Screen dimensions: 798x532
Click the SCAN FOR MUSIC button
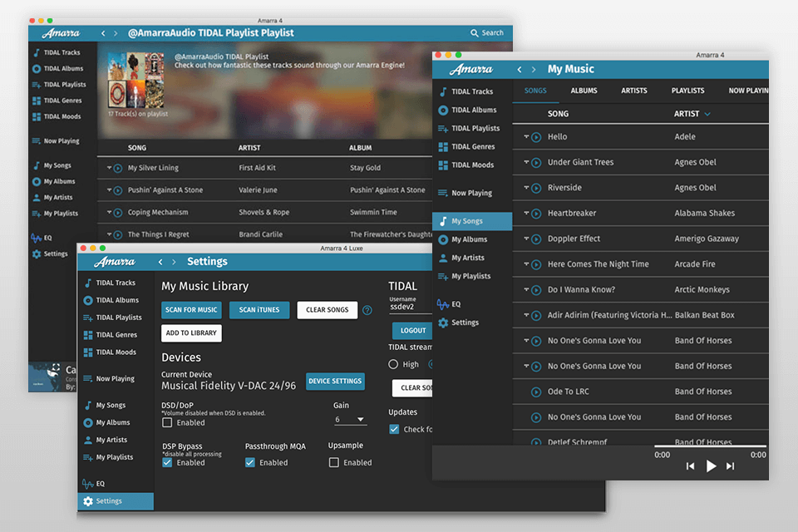click(191, 309)
